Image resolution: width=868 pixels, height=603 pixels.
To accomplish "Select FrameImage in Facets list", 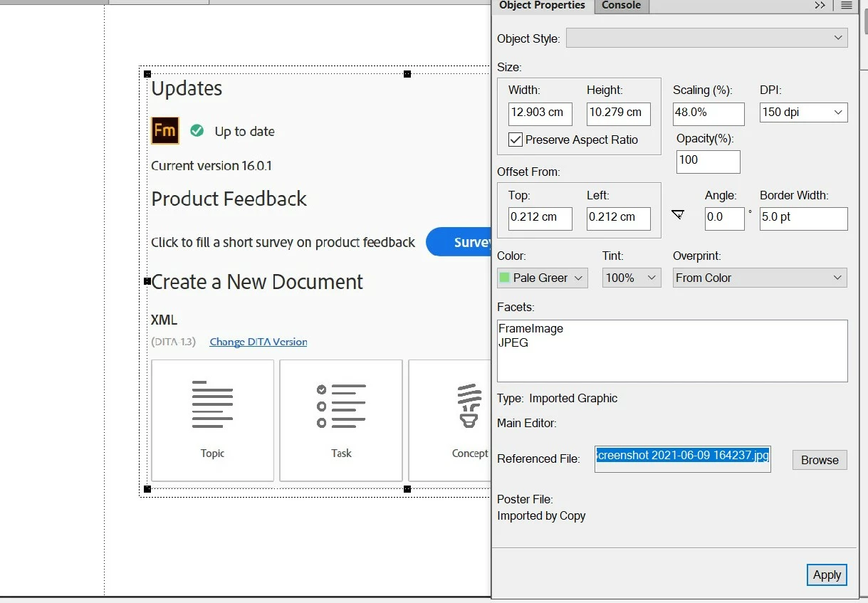I will 530,329.
